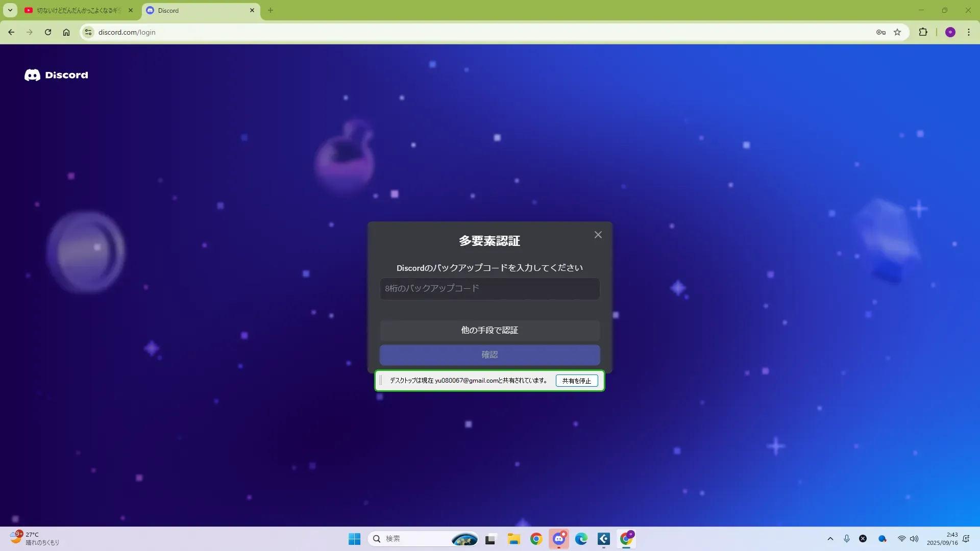Reload the Discord login page
Screen dimensions: 980x551
click(x=48, y=32)
